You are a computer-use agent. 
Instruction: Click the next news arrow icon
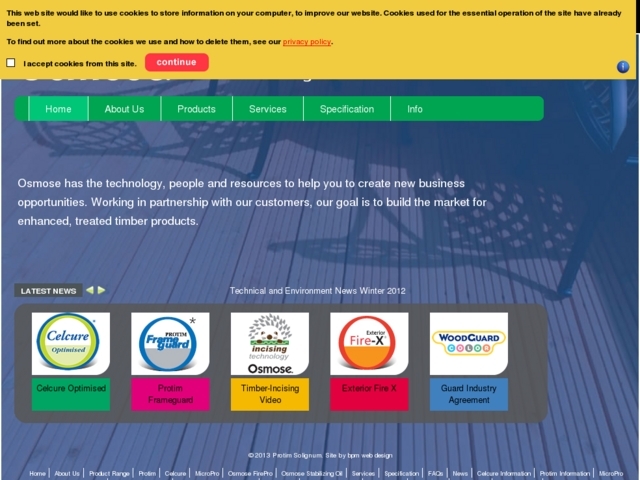pos(101,290)
